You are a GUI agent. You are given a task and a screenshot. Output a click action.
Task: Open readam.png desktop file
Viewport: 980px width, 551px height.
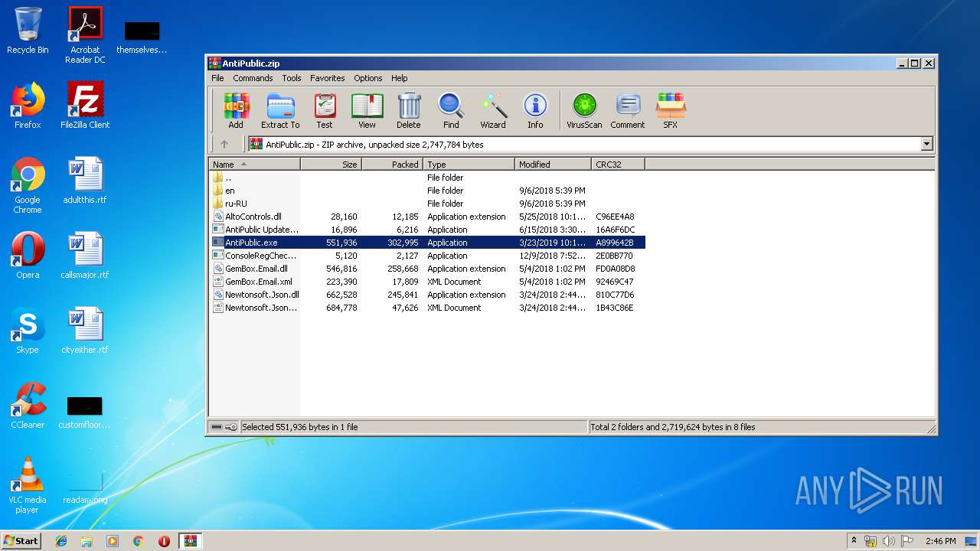tap(85, 487)
